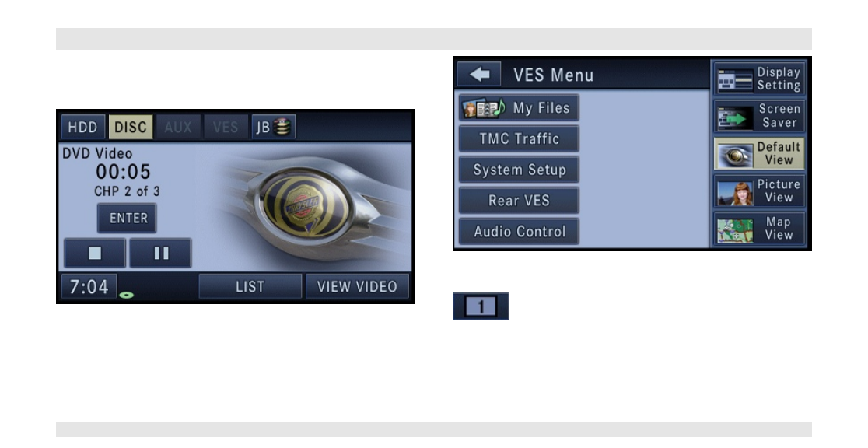This screenshot has width=868, height=448.
Task: Tap the ENTER button
Action: pos(128,219)
